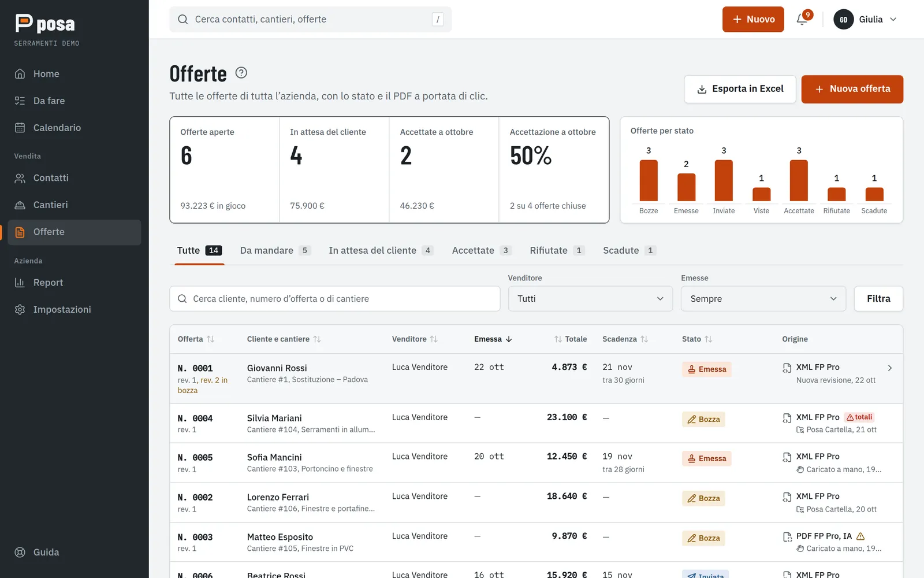Click the Posa logo in sidebar
Screen dimensions: 924x578
click(45, 23)
